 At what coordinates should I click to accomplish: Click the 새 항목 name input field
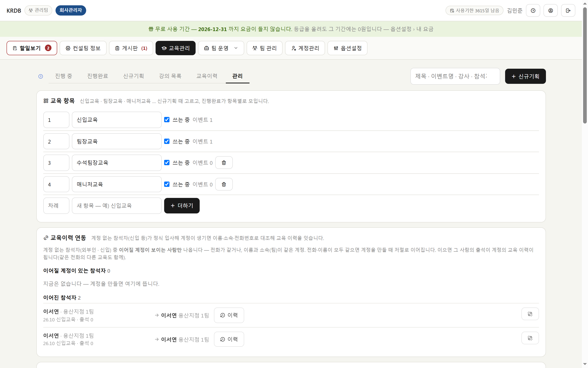[x=117, y=206]
